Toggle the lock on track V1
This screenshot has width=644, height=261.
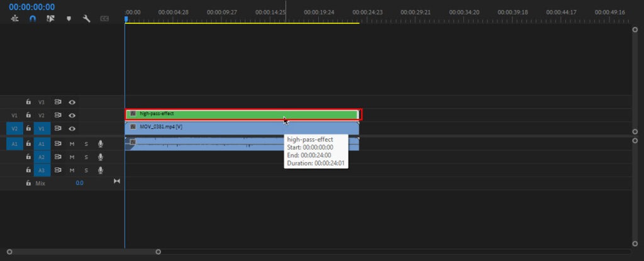tap(28, 128)
